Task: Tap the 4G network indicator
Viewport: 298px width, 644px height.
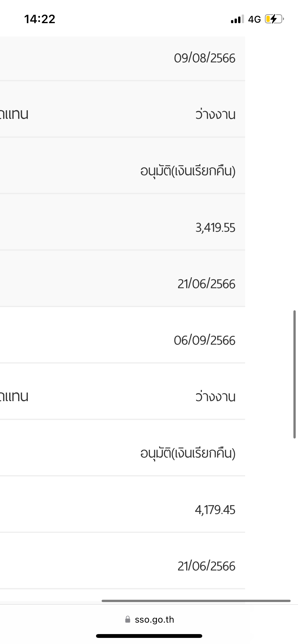Action: click(x=254, y=19)
